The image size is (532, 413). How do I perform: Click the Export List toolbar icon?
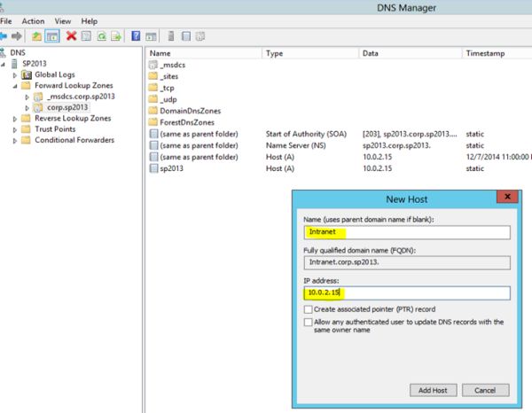(x=116, y=36)
